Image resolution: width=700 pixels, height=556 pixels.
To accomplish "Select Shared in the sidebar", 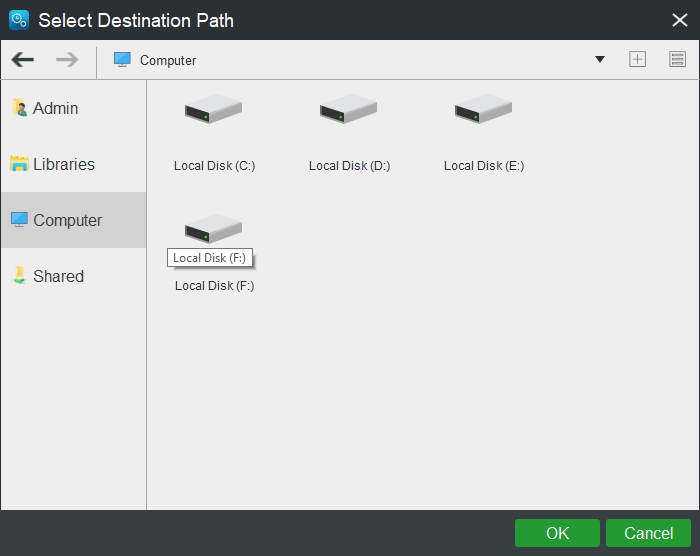I will coord(74,276).
